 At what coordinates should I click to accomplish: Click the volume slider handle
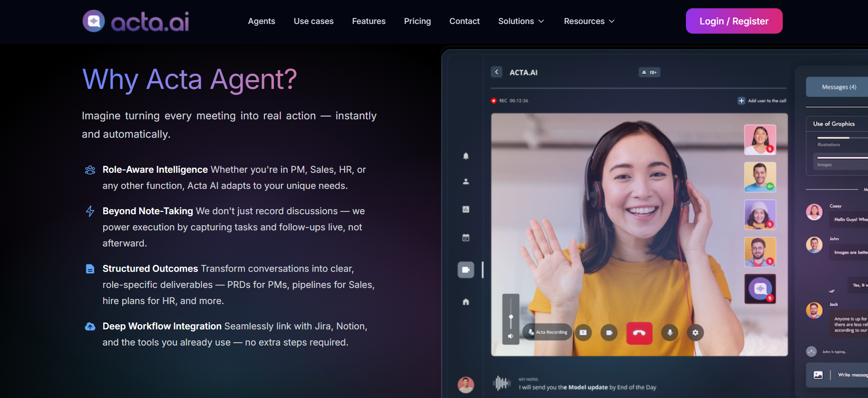(x=511, y=317)
